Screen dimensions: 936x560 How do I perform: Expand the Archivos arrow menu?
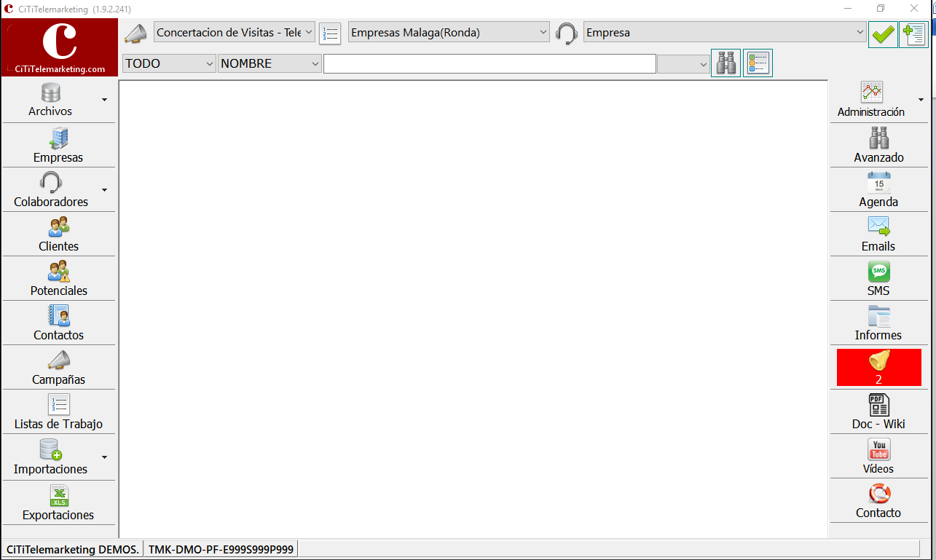[x=104, y=100]
